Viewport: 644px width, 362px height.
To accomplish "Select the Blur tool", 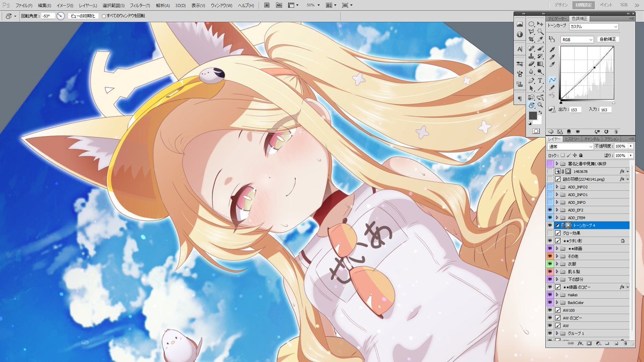I will pos(531,72).
